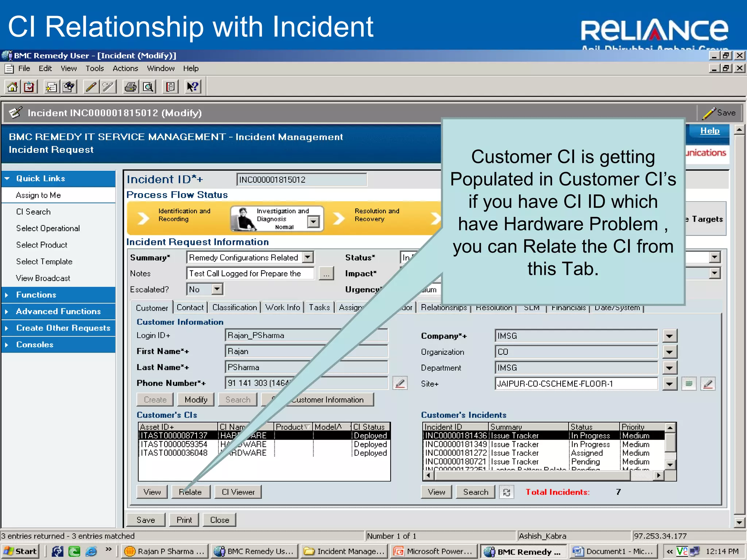
Task: Click the incidents table horizontal scroll right arrow
Action: click(659, 475)
